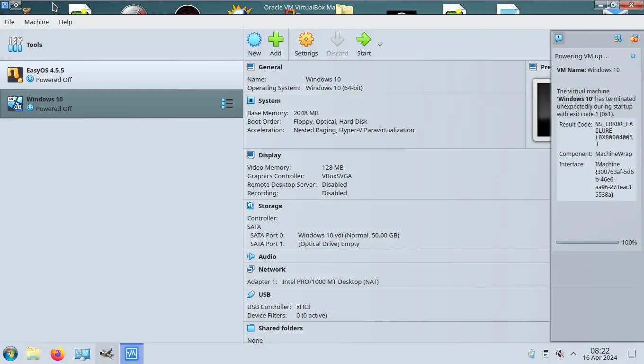Image resolution: width=644 pixels, height=364 pixels.
Task: Click the New virtual machine icon
Action: pos(254,39)
